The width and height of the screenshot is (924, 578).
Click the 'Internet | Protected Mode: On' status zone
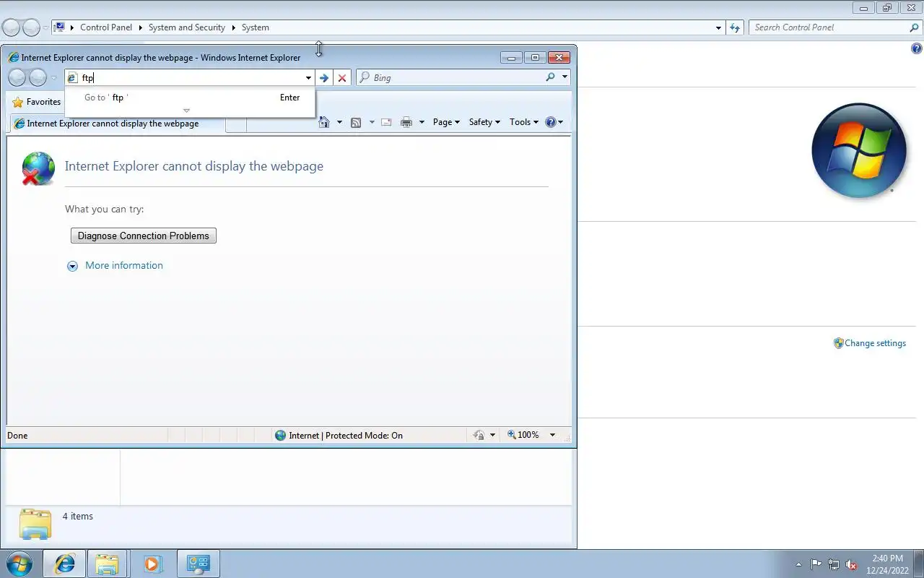point(339,435)
